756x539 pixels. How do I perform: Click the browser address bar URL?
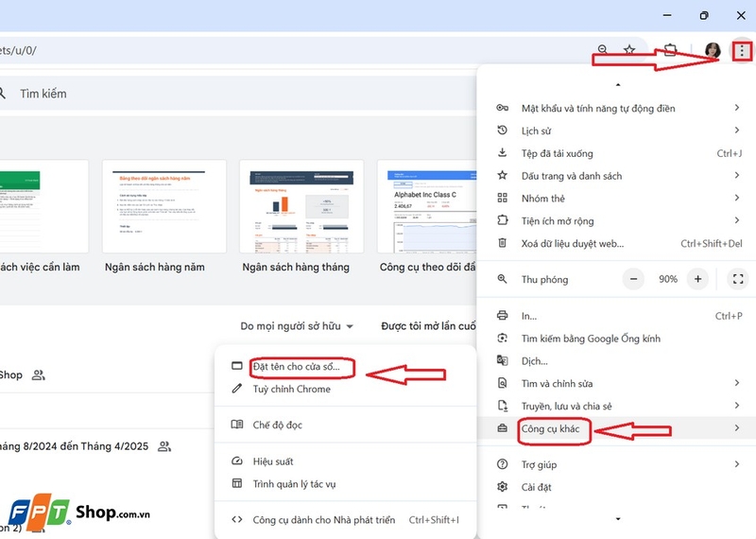click(x=18, y=50)
